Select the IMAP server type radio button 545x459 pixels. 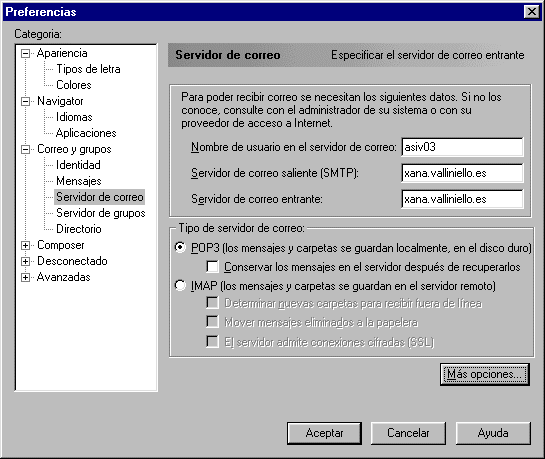pyautogui.click(x=180, y=286)
